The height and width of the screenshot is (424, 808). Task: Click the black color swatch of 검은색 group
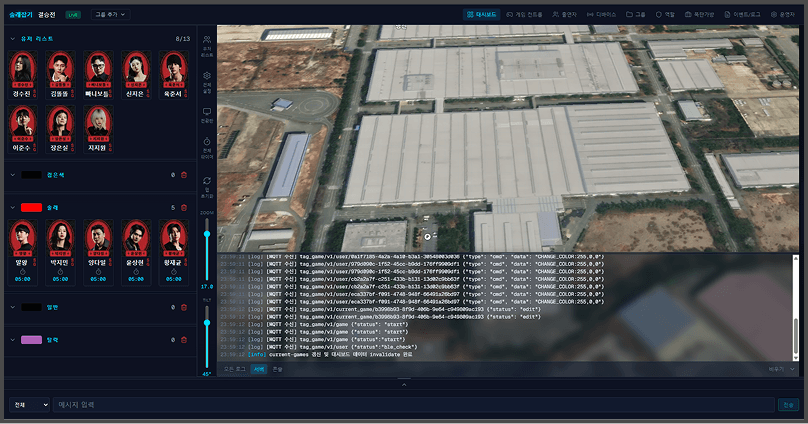(31, 175)
